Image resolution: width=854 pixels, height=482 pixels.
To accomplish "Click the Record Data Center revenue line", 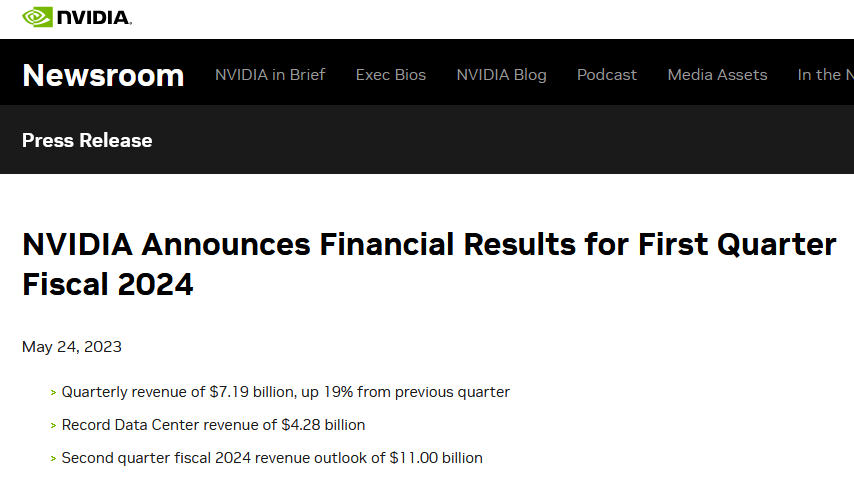I will click(213, 425).
